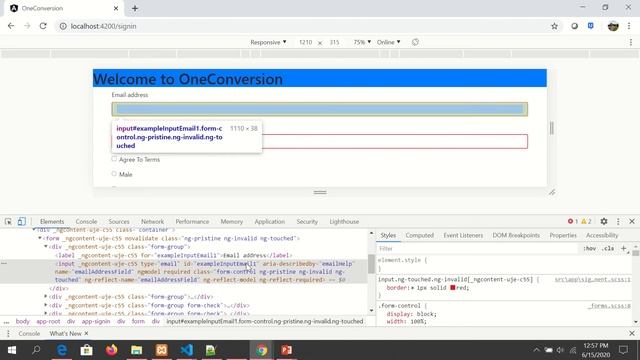Viewport: 640px width, 360px height.
Task: Collapse the first form-group div node
Action: point(46,247)
